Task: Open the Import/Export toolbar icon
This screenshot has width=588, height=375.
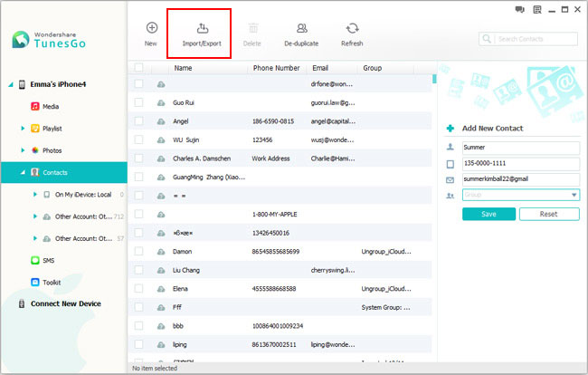Action: coord(202,28)
